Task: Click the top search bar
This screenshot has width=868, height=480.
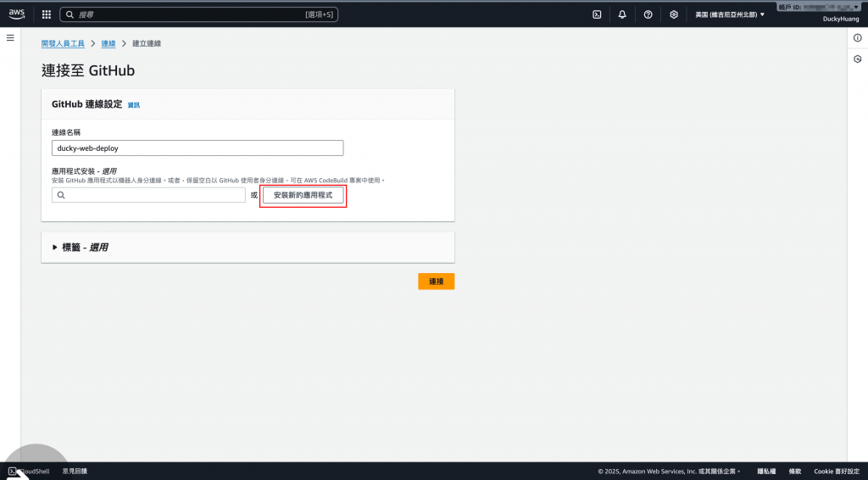Action: pyautogui.click(x=198, y=14)
